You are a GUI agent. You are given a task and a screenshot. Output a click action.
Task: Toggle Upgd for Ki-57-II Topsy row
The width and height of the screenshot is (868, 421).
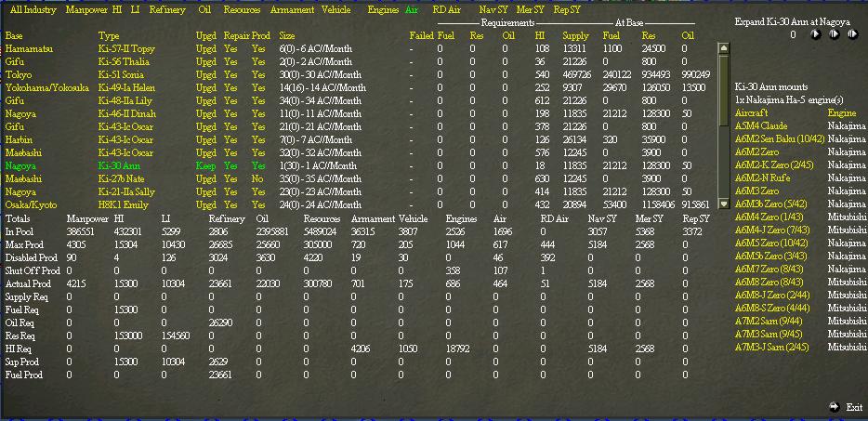pos(206,48)
